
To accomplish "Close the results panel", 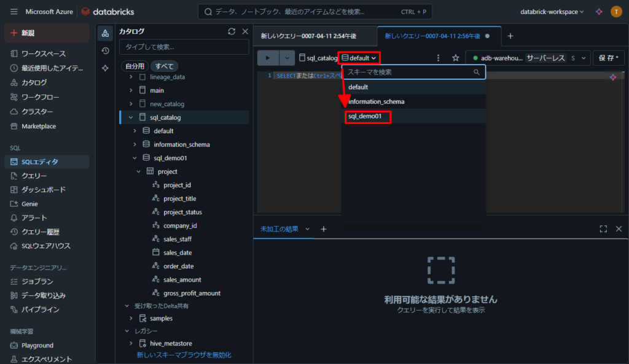I will click(x=619, y=229).
